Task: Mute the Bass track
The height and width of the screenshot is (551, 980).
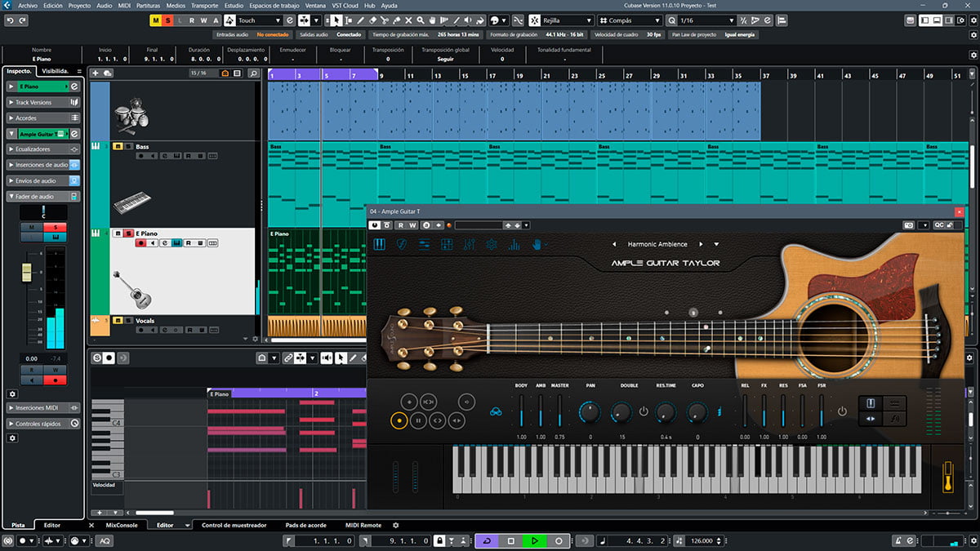Action: (118, 147)
